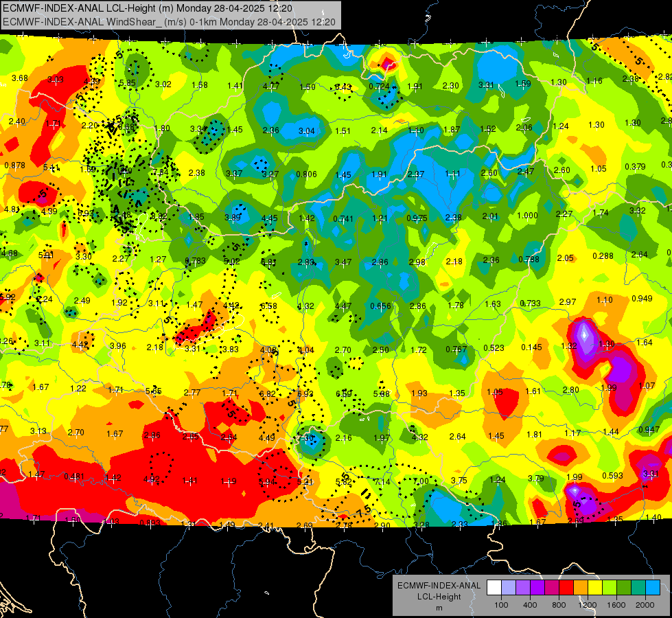This screenshot has height=618, width=672.
Task: Click the wind shear value 0.724
Action: (x=379, y=87)
